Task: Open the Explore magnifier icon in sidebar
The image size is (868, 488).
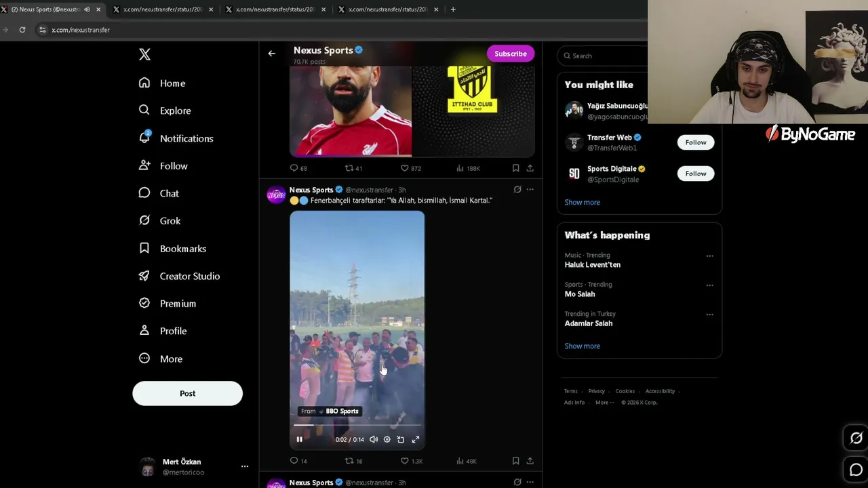Action: 144,110
